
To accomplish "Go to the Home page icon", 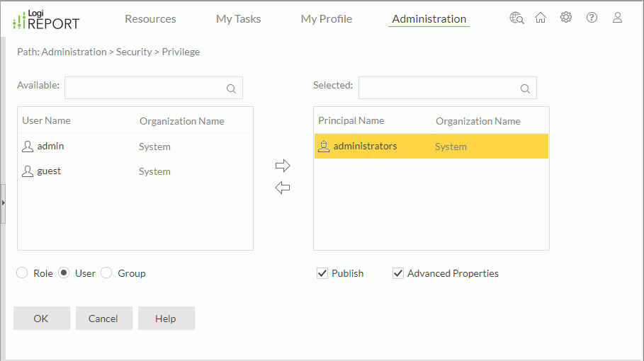I will 541,18.
